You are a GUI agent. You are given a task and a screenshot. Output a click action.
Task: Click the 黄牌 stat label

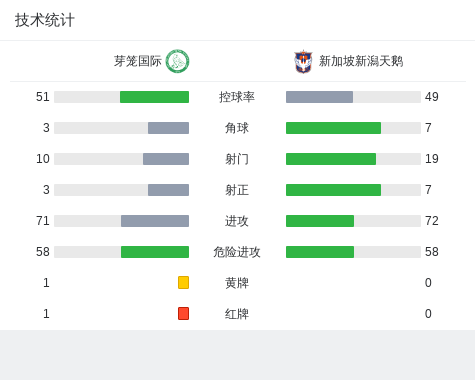coord(237,283)
